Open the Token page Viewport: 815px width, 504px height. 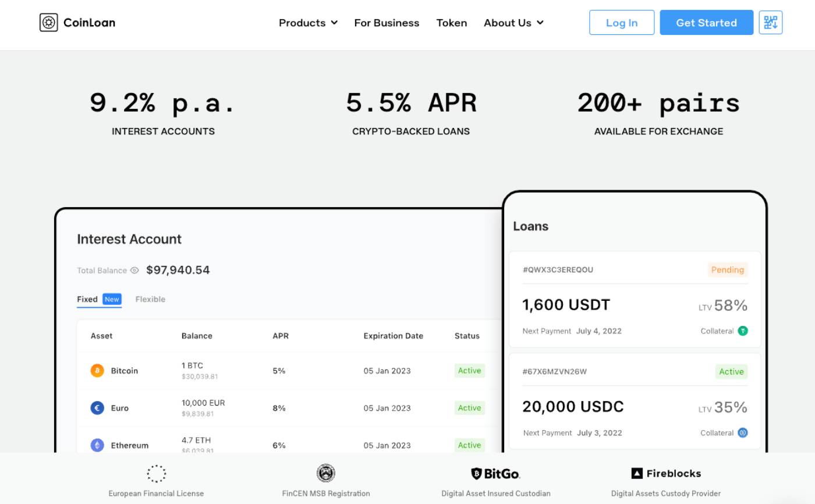tap(452, 23)
